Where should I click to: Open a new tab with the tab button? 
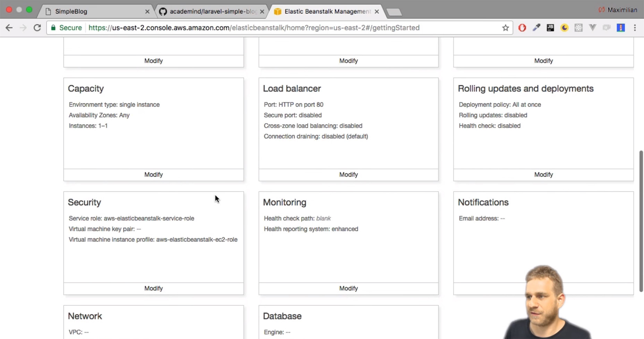pos(394,13)
